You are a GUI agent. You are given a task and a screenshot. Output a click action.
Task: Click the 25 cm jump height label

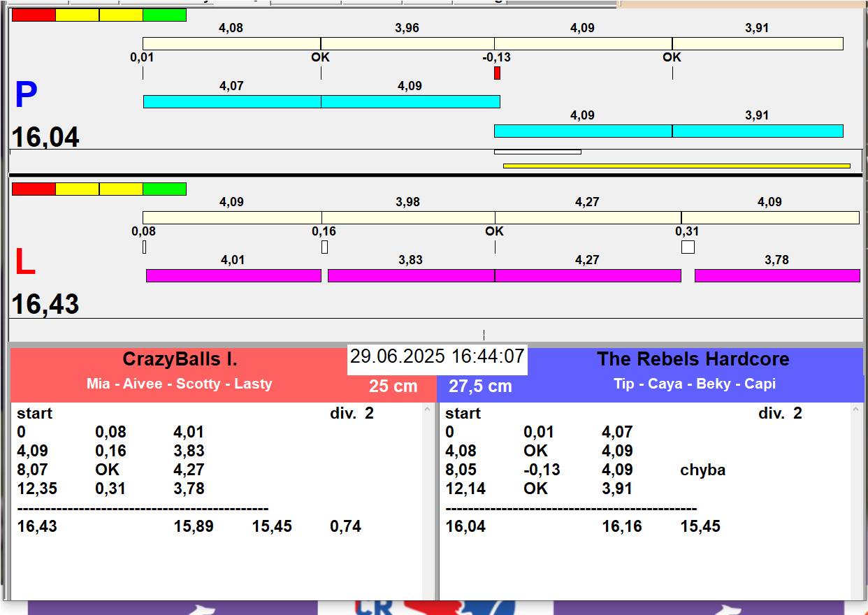(x=393, y=386)
